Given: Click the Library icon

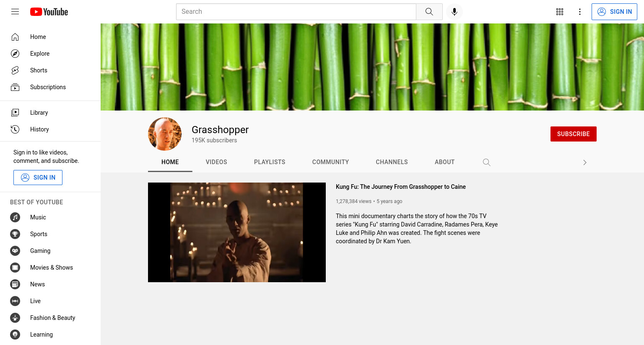Looking at the screenshot, I should [15, 113].
